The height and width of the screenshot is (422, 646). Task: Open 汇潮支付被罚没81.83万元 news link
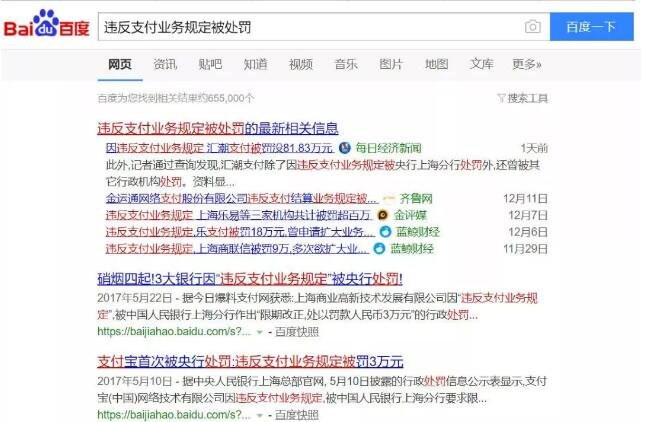pyautogui.click(x=219, y=148)
